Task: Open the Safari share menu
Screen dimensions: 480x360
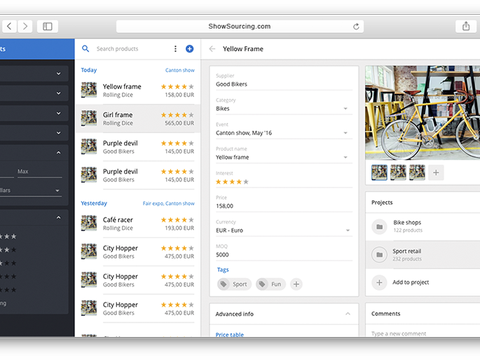Action: [466, 26]
